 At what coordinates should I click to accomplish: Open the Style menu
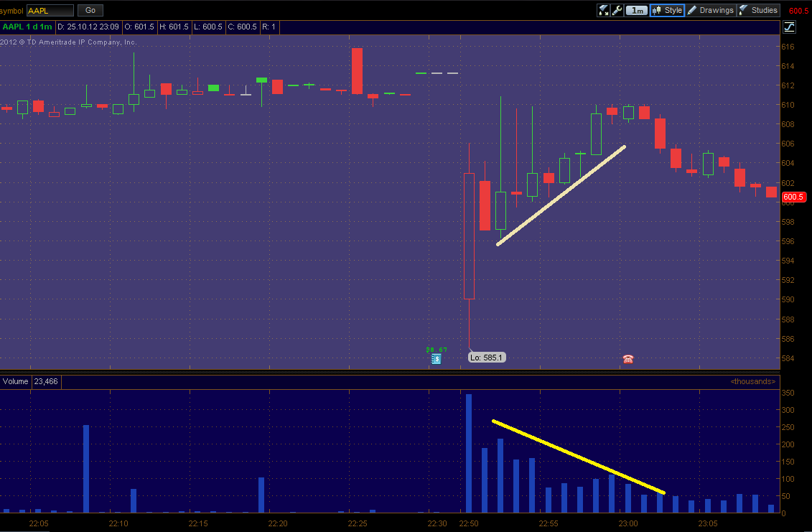tap(668, 10)
